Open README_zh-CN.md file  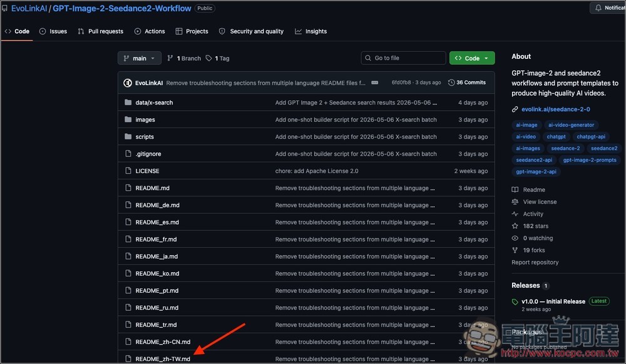click(163, 343)
